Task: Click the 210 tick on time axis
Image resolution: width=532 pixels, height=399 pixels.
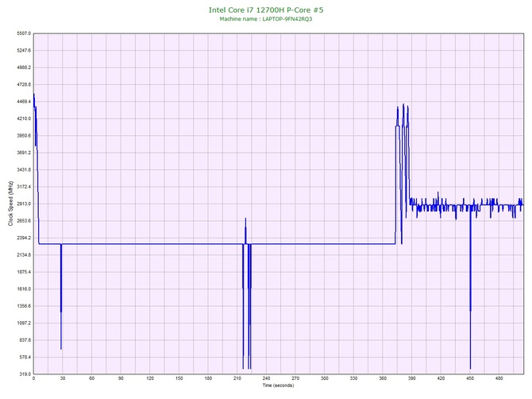Action: click(x=237, y=378)
